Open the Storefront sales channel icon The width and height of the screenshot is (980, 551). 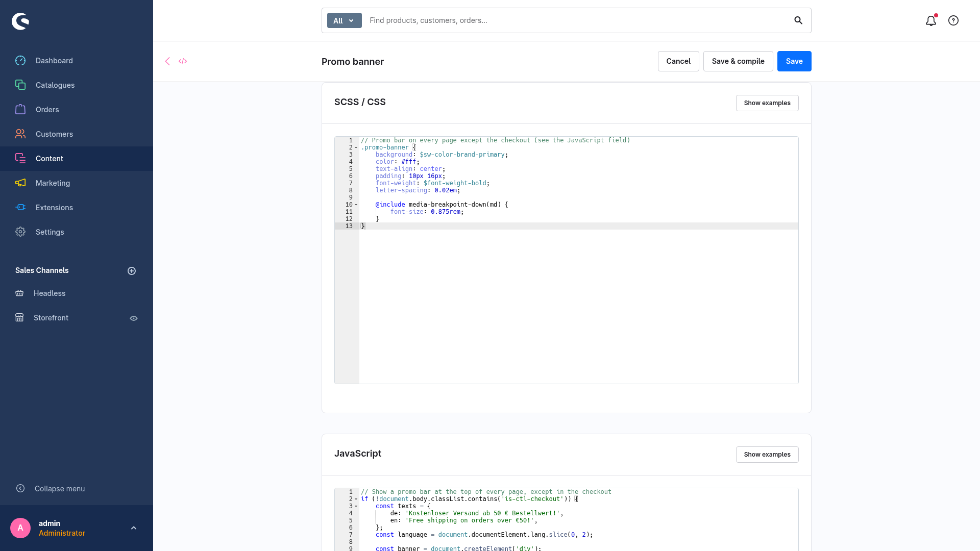(x=19, y=318)
